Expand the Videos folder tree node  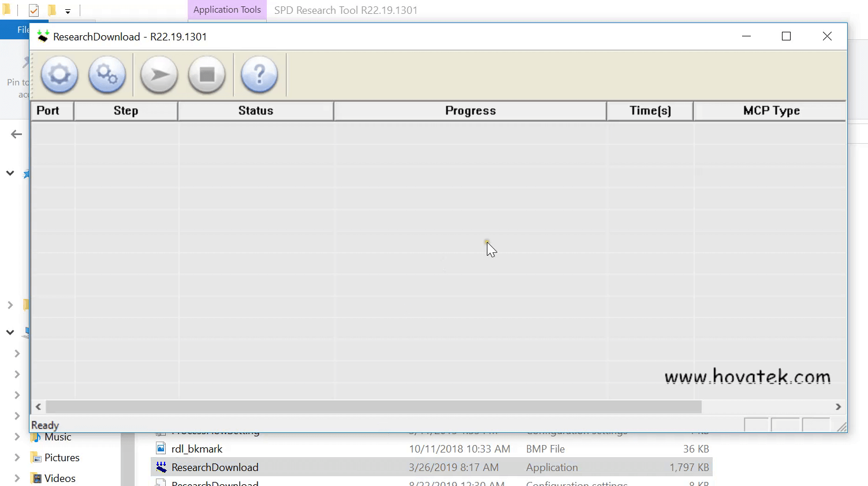pyautogui.click(x=17, y=478)
